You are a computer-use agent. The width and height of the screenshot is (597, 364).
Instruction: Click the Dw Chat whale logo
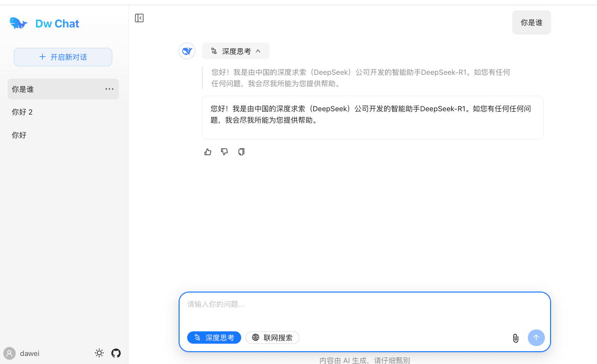coord(18,23)
